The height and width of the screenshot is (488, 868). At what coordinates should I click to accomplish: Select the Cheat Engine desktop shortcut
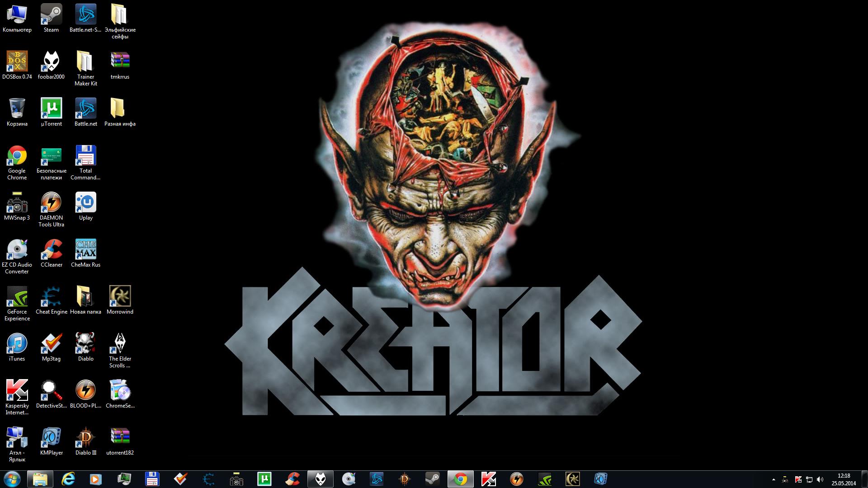click(51, 301)
